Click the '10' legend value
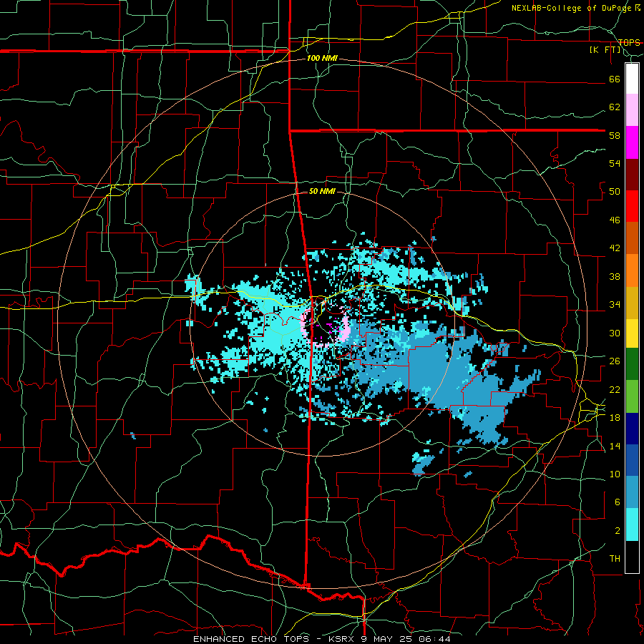The width and height of the screenshot is (644, 644). (x=615, y=474)
